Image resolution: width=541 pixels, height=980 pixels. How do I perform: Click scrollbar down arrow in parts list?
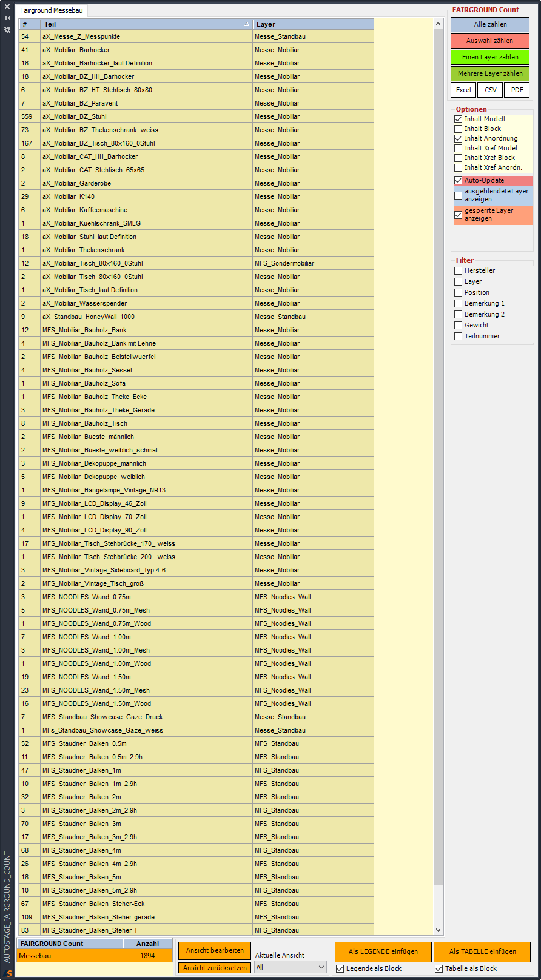pyautogui.click(x=439, y=930)
